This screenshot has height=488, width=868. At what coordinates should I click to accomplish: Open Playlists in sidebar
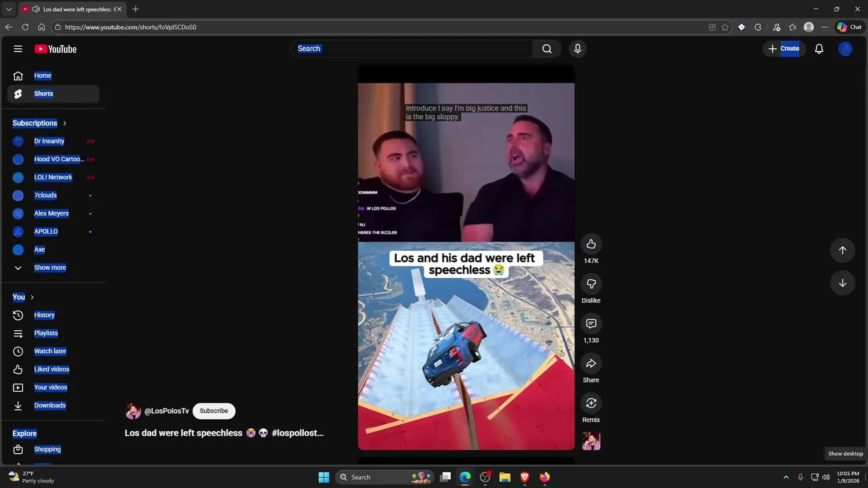pos(53,333)
